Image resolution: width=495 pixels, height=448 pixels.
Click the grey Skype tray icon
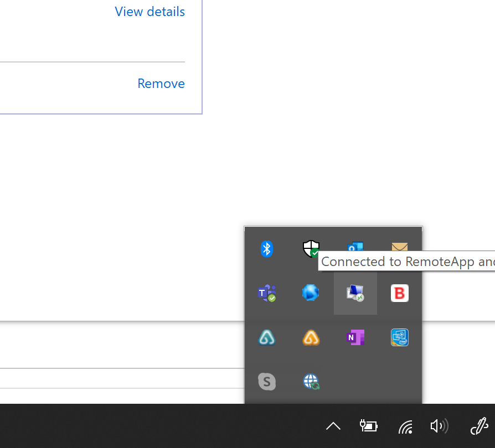[267, 382]
